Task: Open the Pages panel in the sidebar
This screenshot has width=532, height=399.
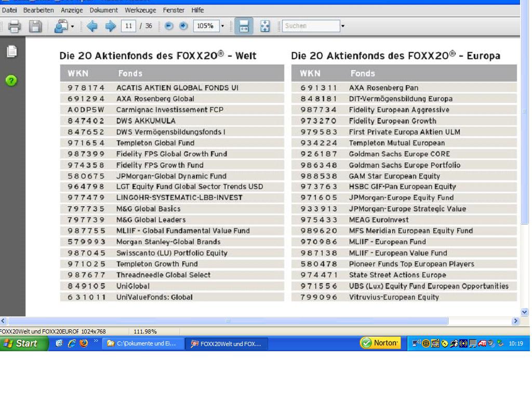Action: coord(12,51)
